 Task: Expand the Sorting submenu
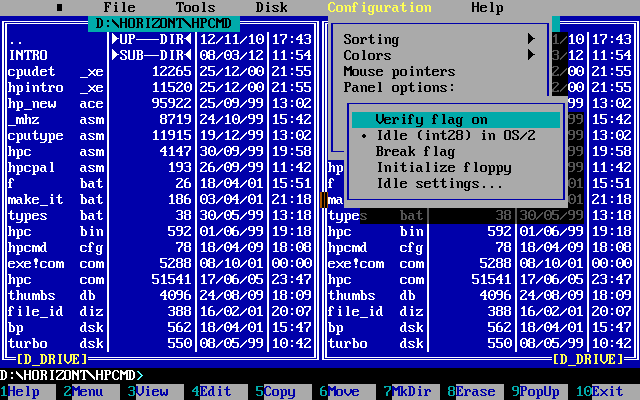pos(439,39)
